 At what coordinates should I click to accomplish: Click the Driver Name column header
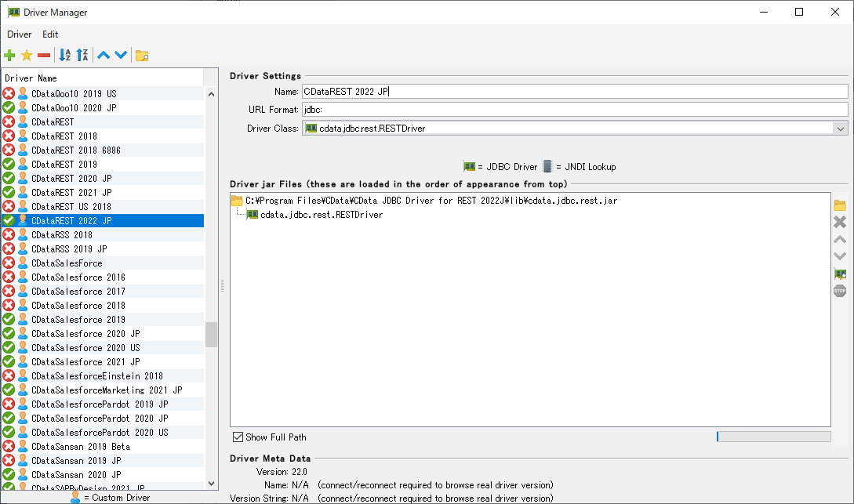tap(102, 78)
